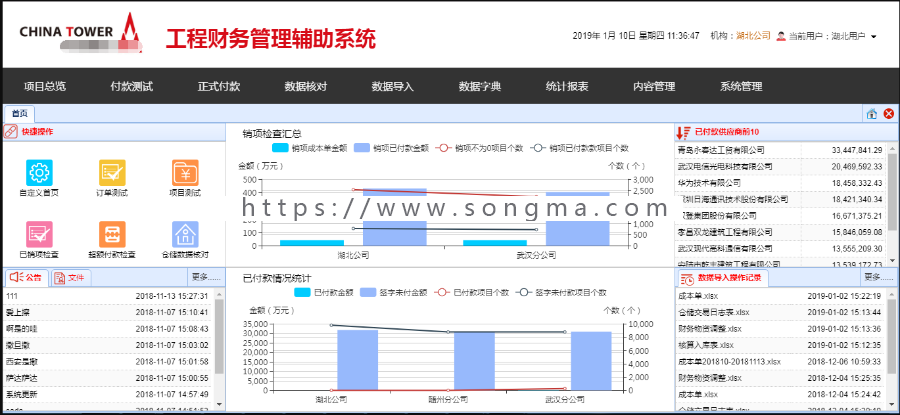
Task: Switch to the 公告 tab
Action: pyautogui.click(x=27, y=278)
